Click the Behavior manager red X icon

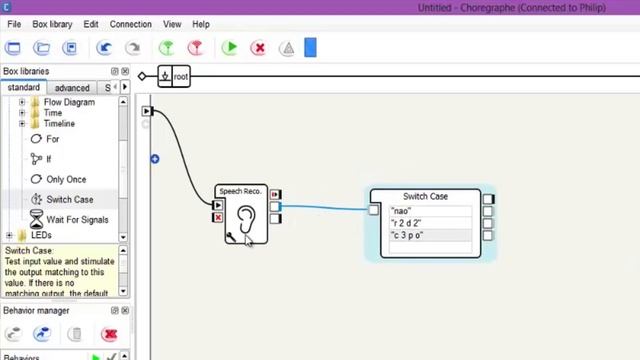pyautogui.click(x=109, y=334)
